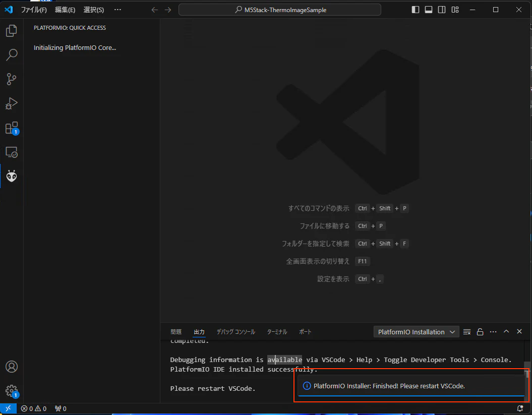
Task: Open the ファイル(F) menu
Action: (34, 10)
